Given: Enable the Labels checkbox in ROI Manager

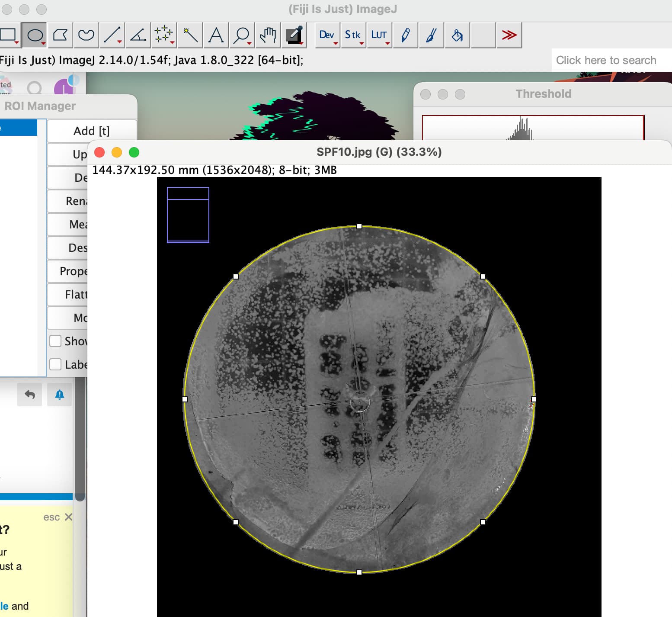Looking at the screenshot, I should 56,364.
